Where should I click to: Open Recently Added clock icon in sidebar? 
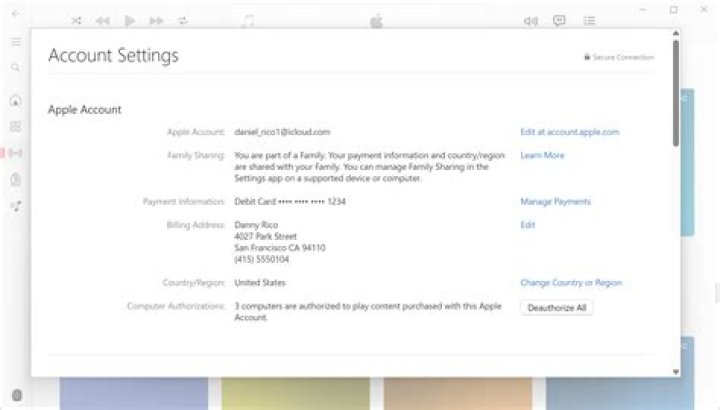pyautogui.click(x=16, y=180)
